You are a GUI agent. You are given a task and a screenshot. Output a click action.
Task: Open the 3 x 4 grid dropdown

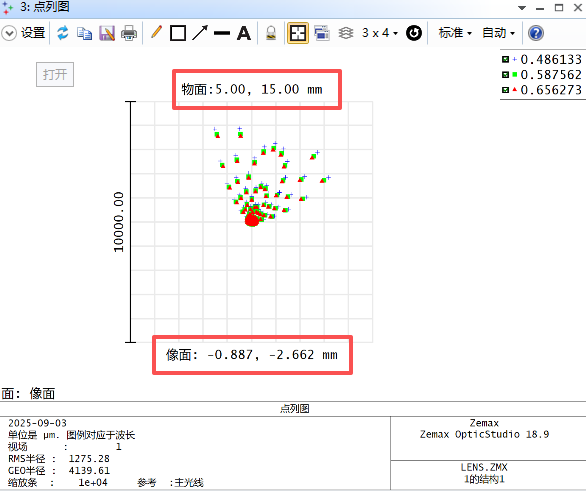point(380,33)
